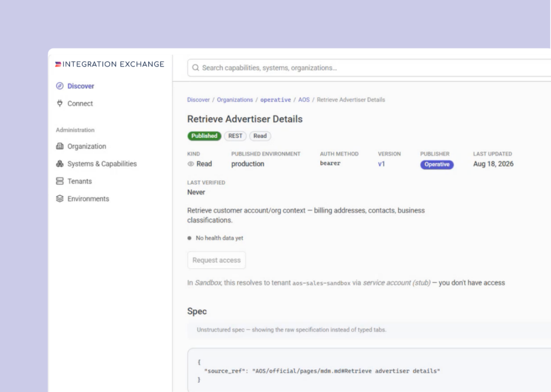
Task: Click the Integration Exchange logo
Action: click(x=110, y=64)
